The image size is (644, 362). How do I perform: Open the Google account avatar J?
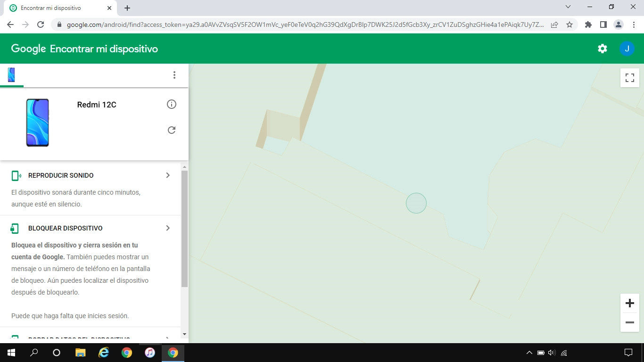[x=627, y=49]
